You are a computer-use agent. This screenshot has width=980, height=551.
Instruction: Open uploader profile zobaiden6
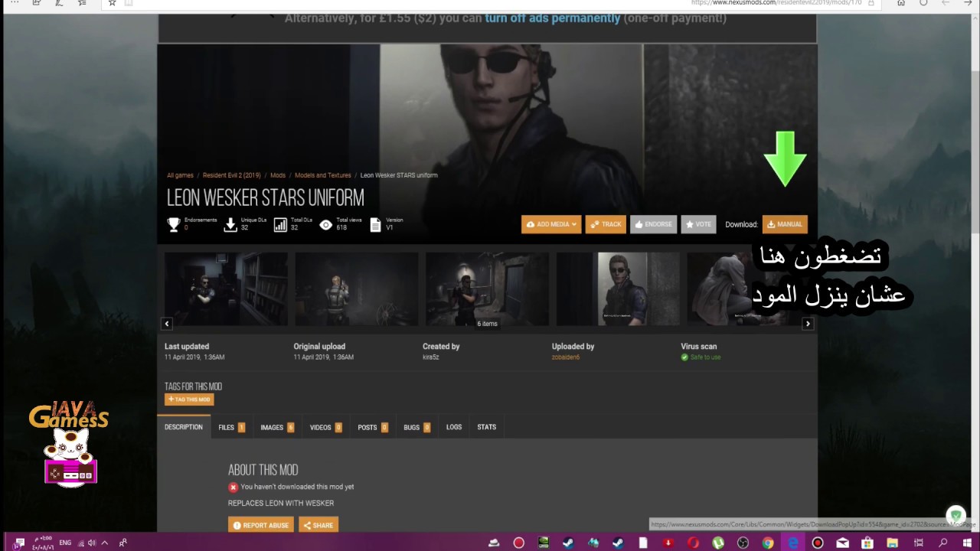tap(566, 357)
